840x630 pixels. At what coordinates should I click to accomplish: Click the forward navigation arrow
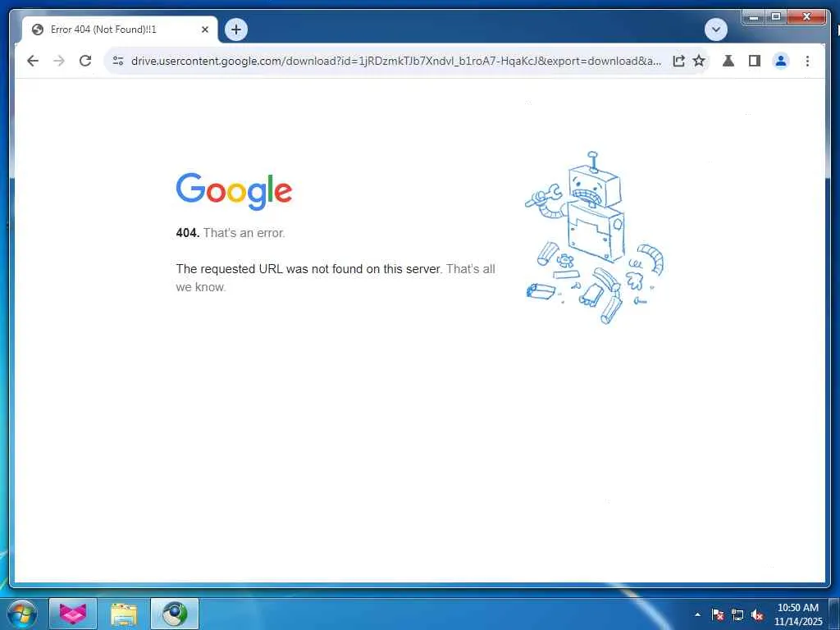tap(59, 61)
